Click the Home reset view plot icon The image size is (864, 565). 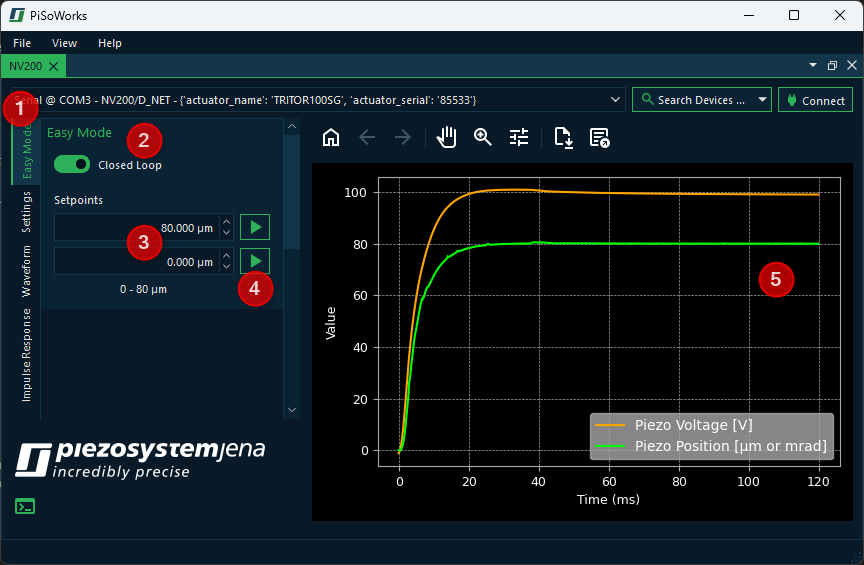pos(331,138)
